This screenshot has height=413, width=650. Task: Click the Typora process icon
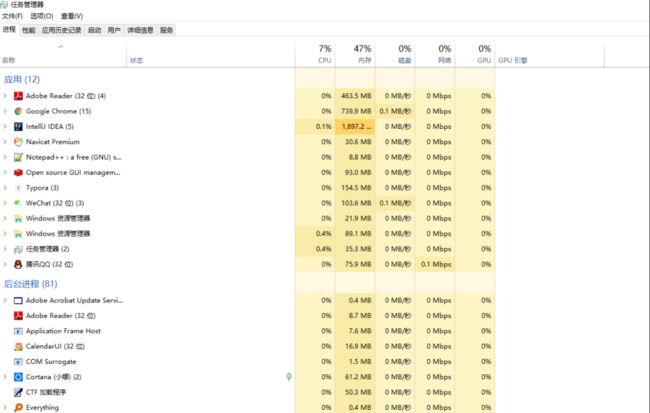coord(18,188)
